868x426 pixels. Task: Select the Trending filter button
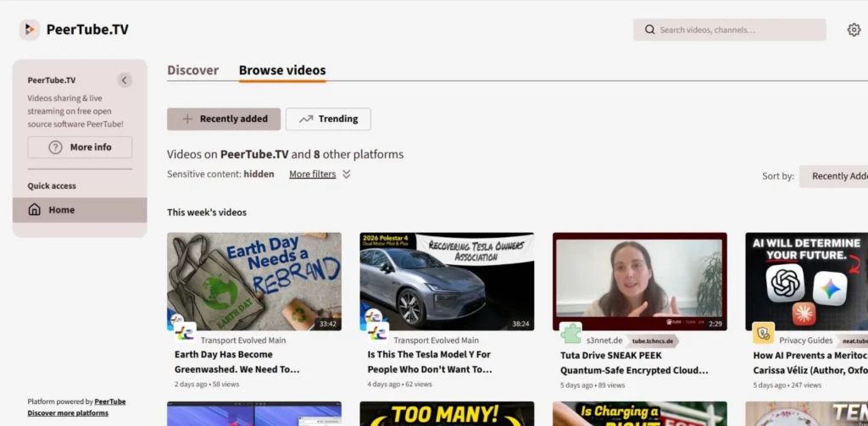pyautogui.click(x=328, y=119)
